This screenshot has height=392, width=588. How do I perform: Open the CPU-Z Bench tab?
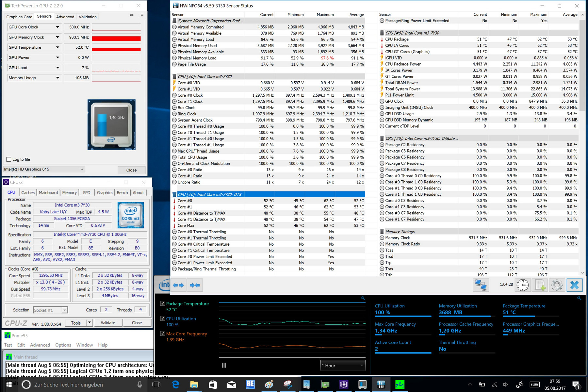click(122, 192)
